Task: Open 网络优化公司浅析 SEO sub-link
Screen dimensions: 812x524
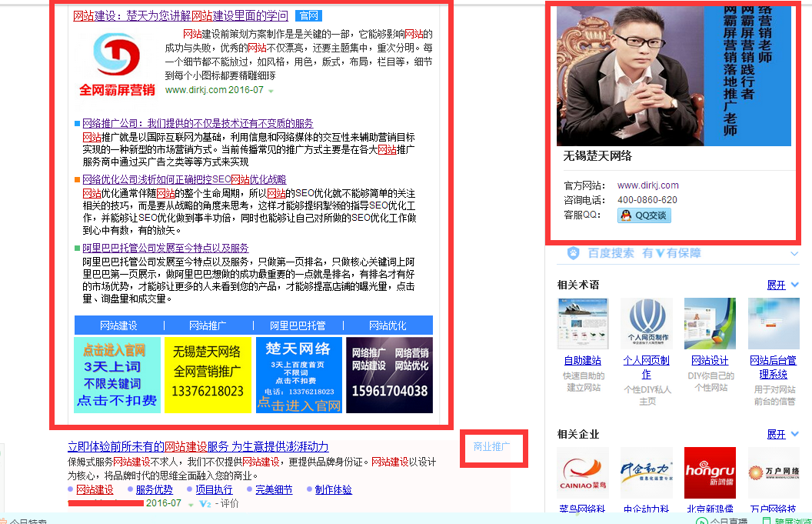Action: pos(185,179)
